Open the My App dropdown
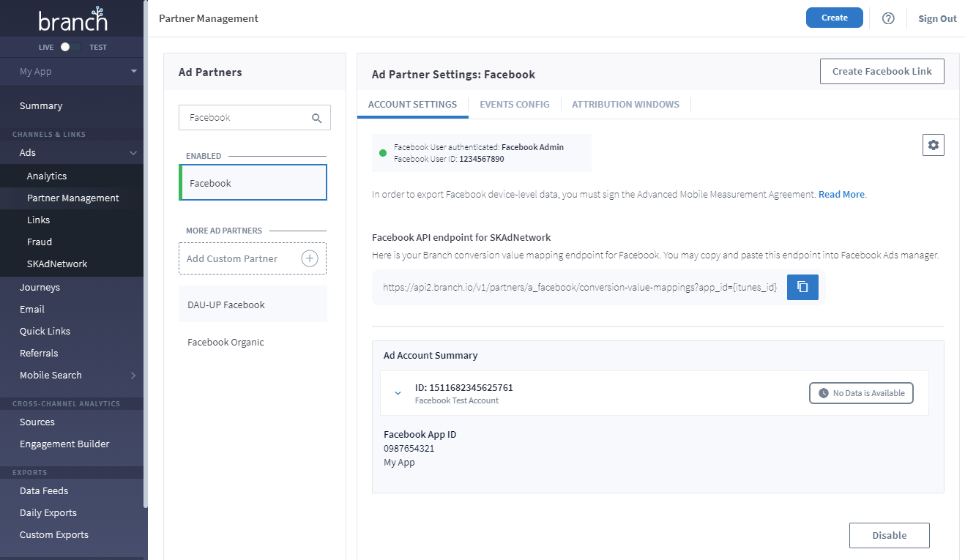 [x=78, y=72]
